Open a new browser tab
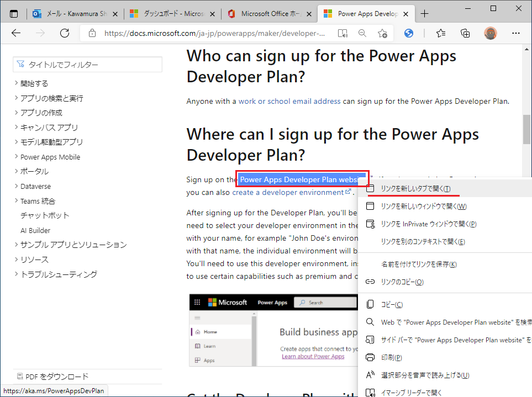532x397 pixels. pos(424,14)
